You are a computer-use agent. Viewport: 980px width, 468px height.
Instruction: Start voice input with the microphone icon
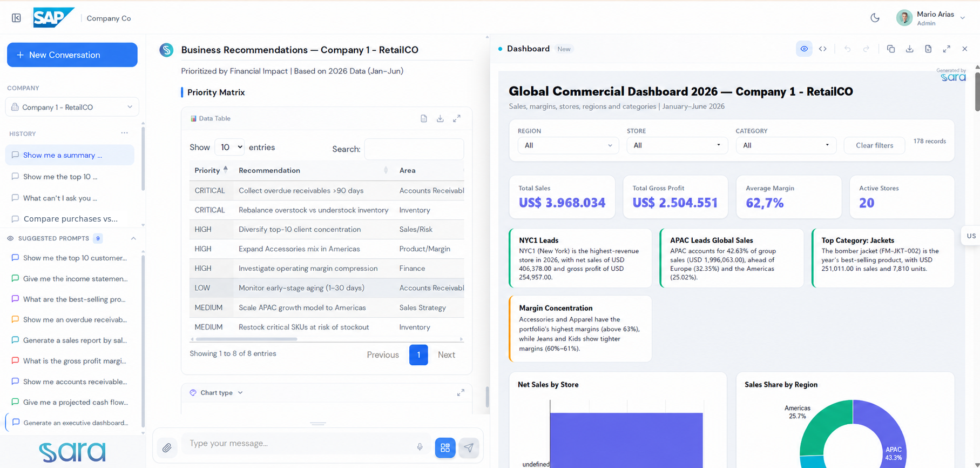pos(420,447)
